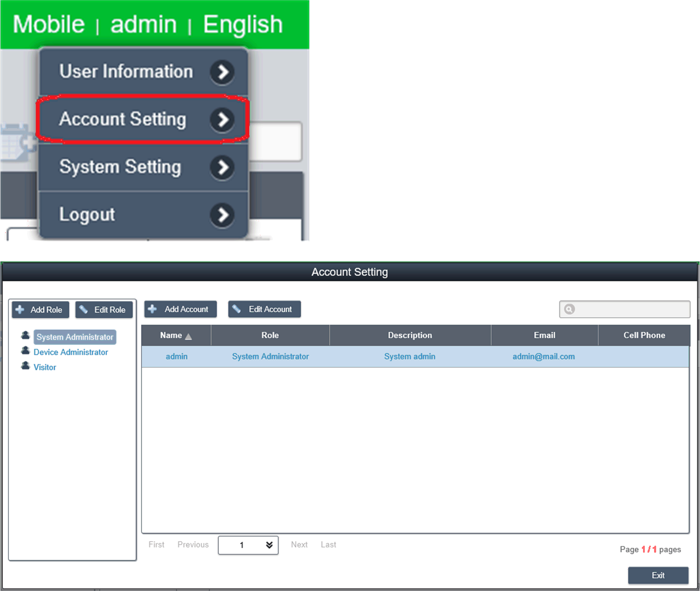The width and height of the screenshot is (700, 591).
Task: Exit the Account Setting dialog
Action: [x=658, y=575]
